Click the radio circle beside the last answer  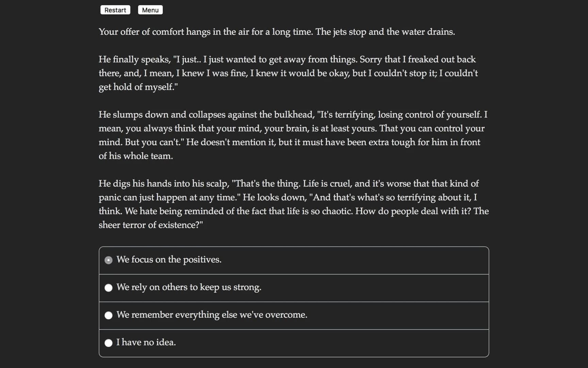[x=109, y=343]
